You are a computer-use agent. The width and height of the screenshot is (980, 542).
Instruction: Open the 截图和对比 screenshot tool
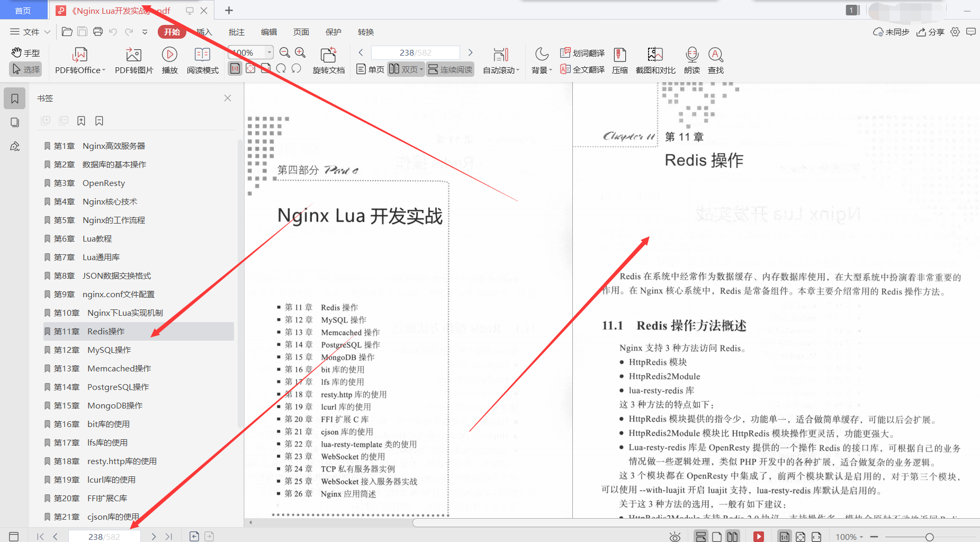[x=654, y=60]
